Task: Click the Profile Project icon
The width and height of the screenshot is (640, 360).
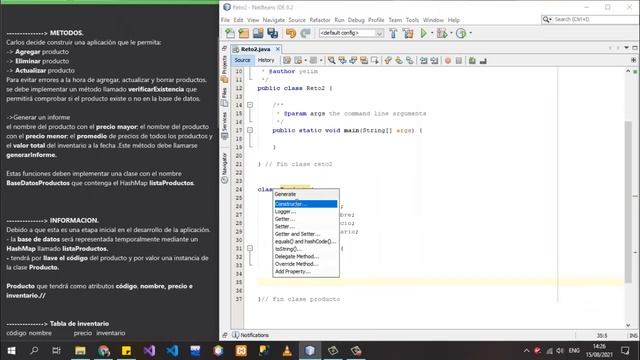Action: (x=461, y=33)
